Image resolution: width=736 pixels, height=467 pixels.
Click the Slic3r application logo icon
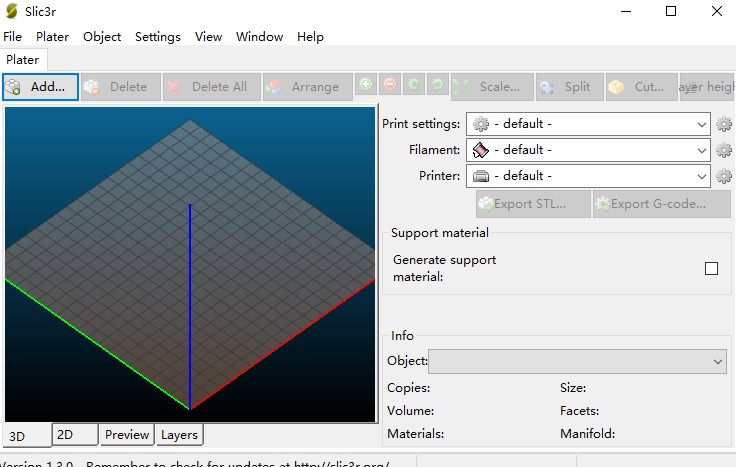coord(12,11)
